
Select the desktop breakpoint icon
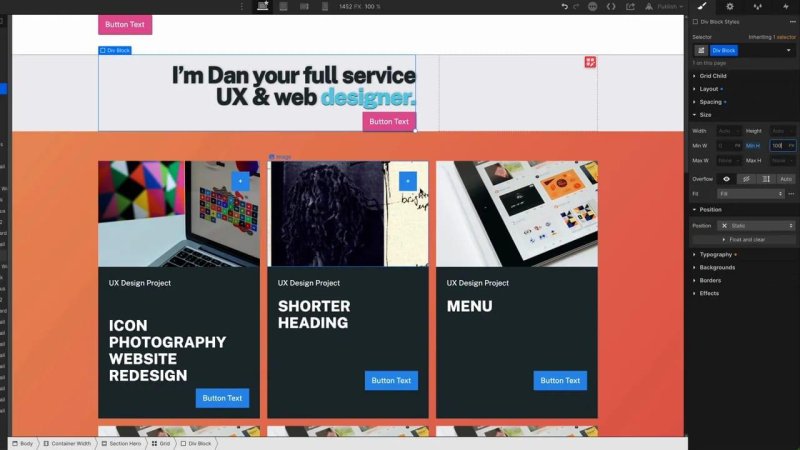tap(263, 6)
